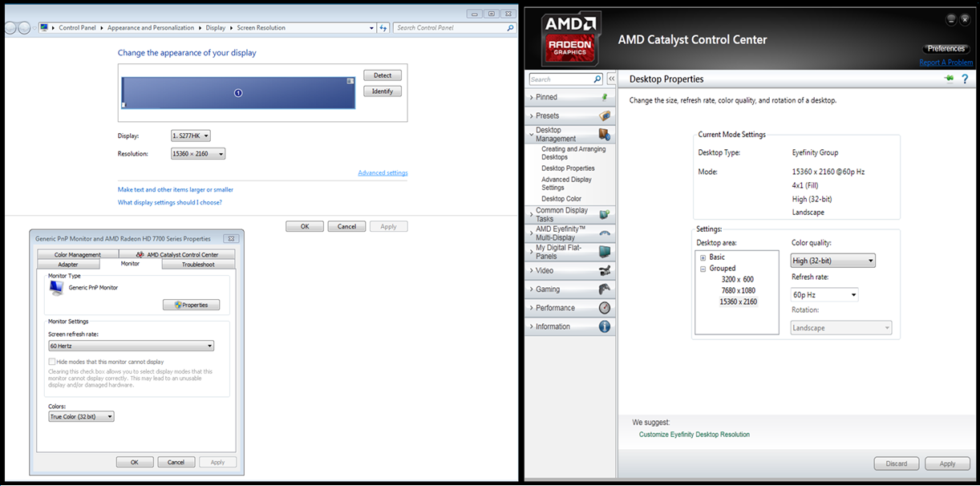Click the Generic PnP Monitor icon
Screen dimensions: 980x486
(x=55, y=288)
